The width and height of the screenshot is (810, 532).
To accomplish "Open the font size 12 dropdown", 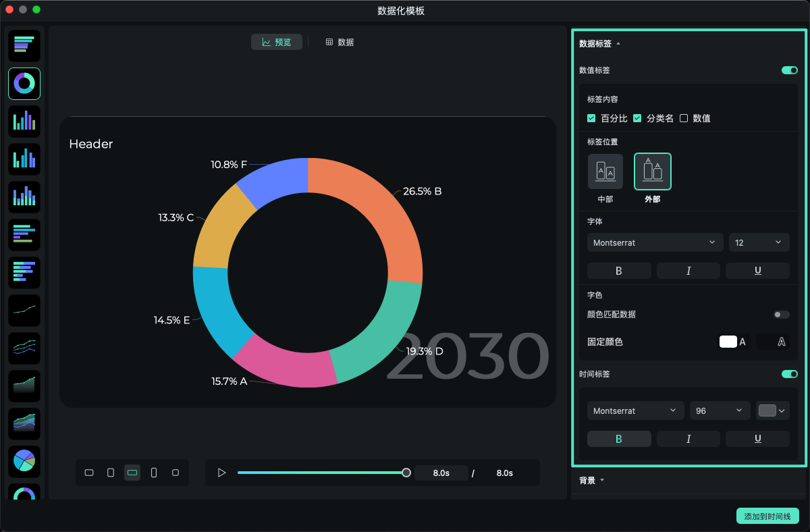I will [x=759, y=242].
